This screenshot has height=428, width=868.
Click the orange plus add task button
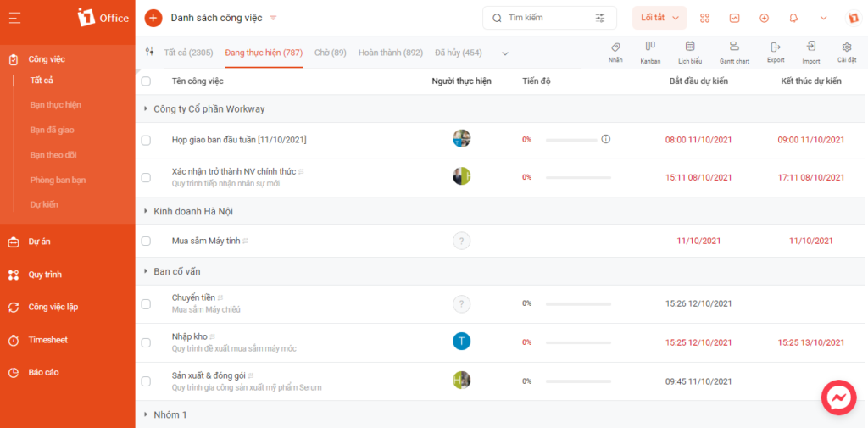coord(153,18)
